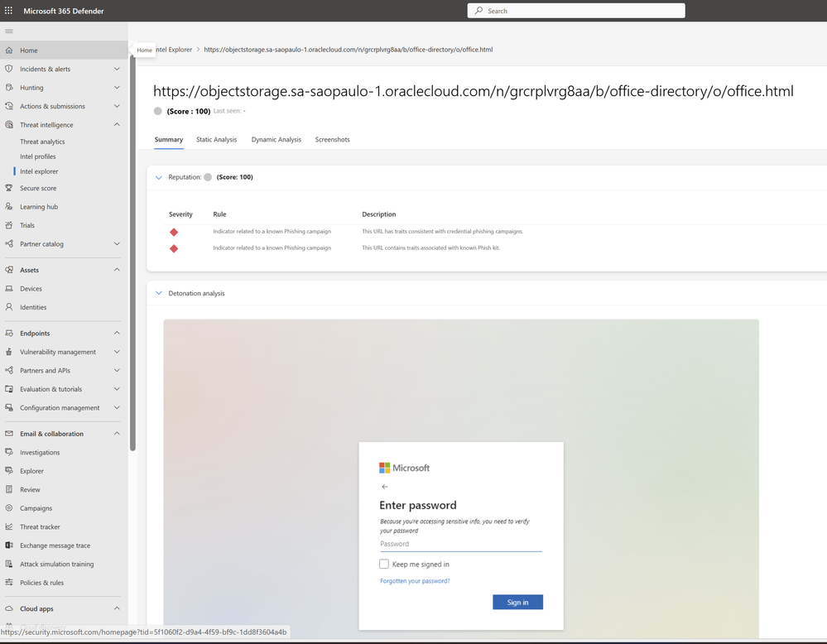Expand Vulnerability management chevron
Screen dimensions: 827x644
[117, 352]
